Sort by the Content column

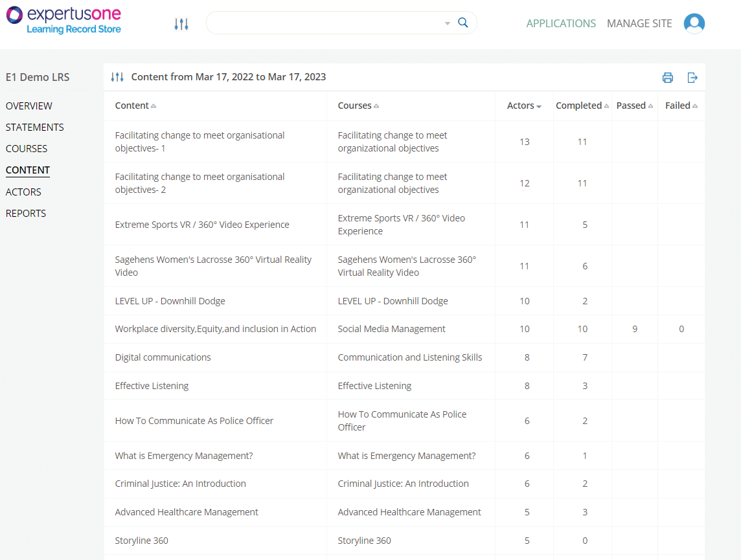coord(135,106)
